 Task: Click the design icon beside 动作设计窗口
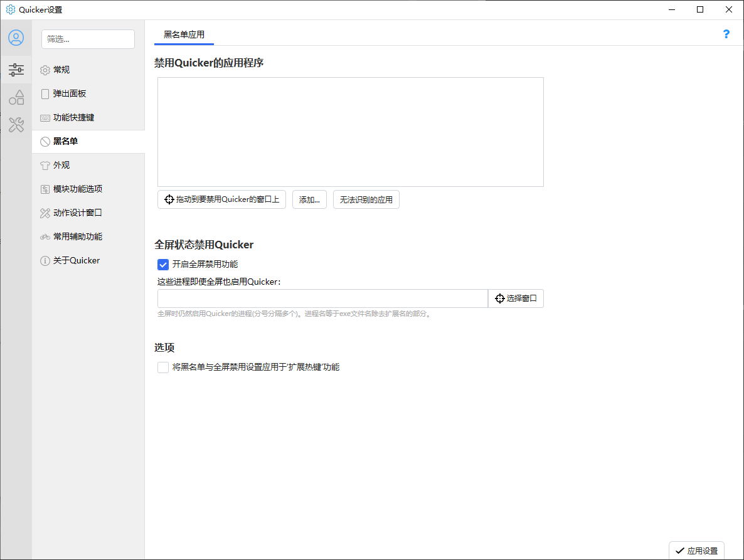45,213
